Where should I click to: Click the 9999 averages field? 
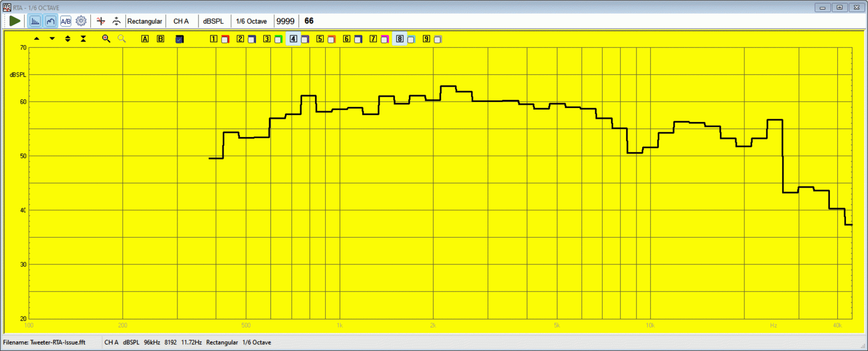coord(286,21)
